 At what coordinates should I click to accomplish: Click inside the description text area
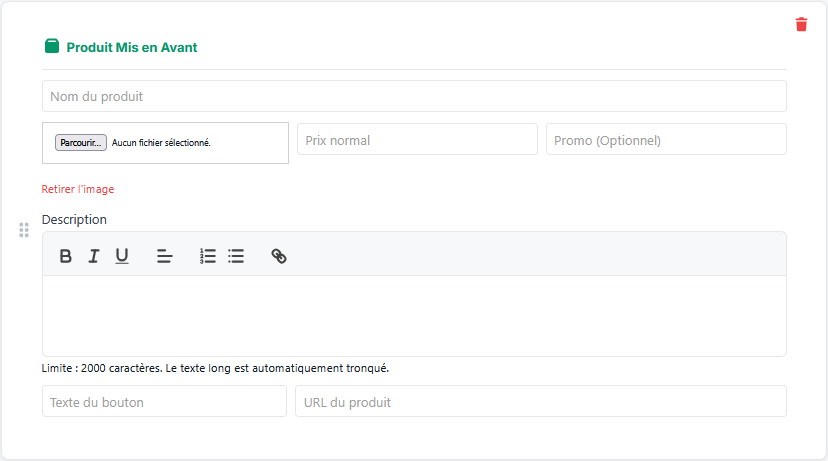[x=414, y=316]
